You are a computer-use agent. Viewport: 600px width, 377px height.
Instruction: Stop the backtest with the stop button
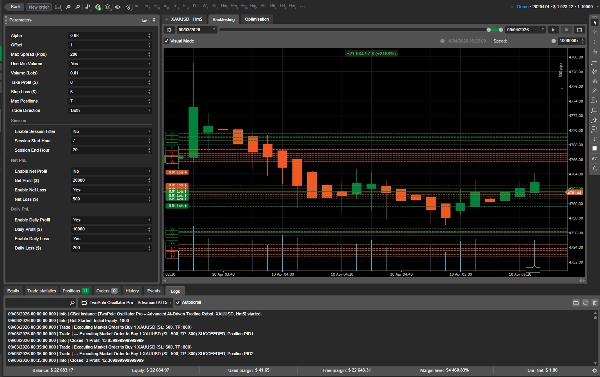click(x=566, y=29)
